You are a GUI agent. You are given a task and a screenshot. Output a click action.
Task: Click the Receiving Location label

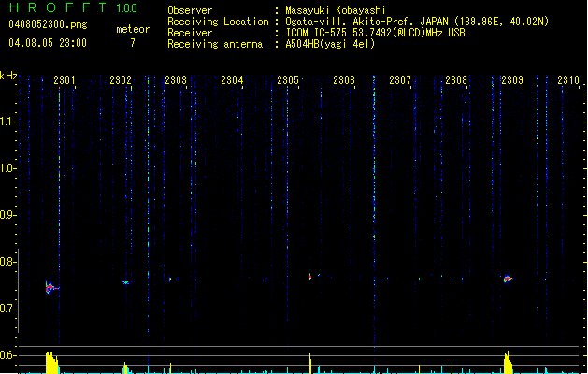click(x=218, y=22)
